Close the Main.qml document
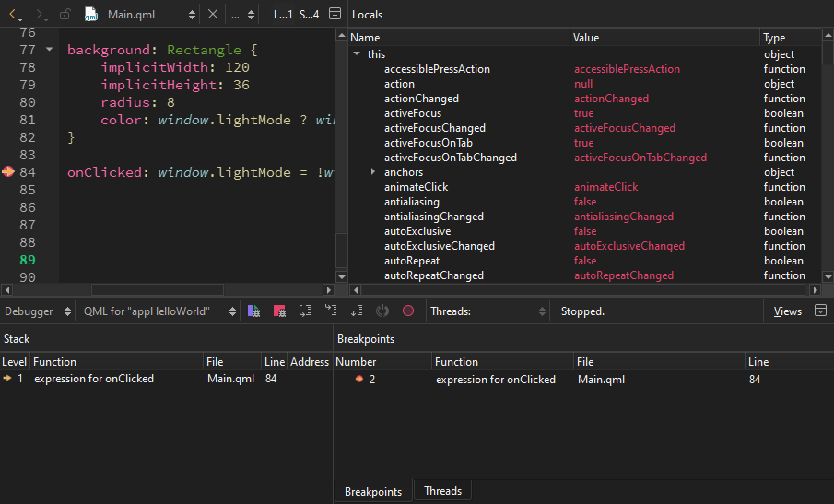834x504 pixels. (x=213, y=15)
